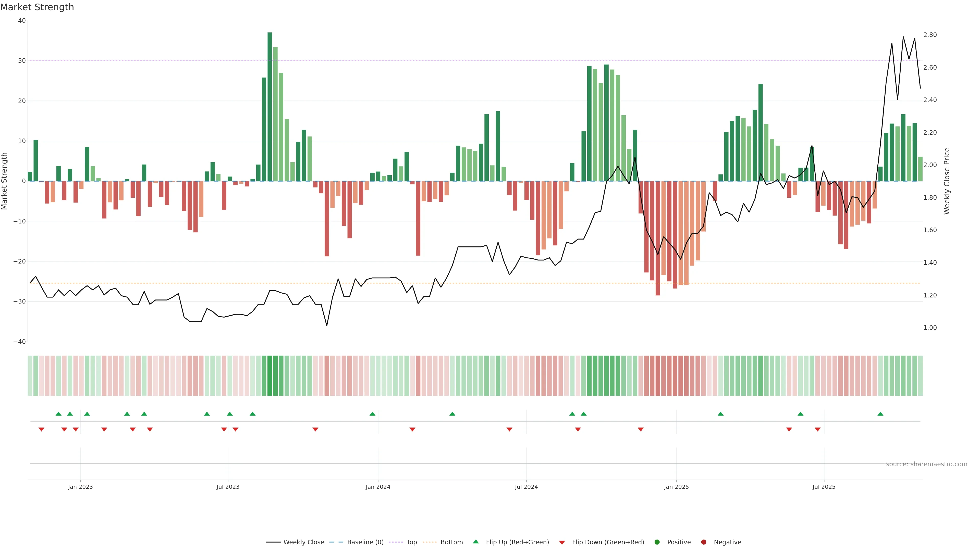Toggle the Baseline (0) legend label
Viewport: 980px width, 551px height.
[x=365, y=542]
